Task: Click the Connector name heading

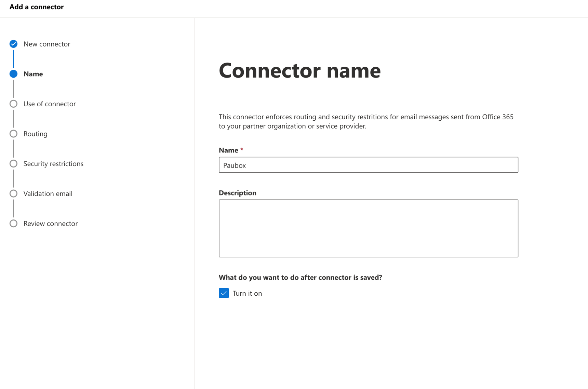Action: click(300, 71)
